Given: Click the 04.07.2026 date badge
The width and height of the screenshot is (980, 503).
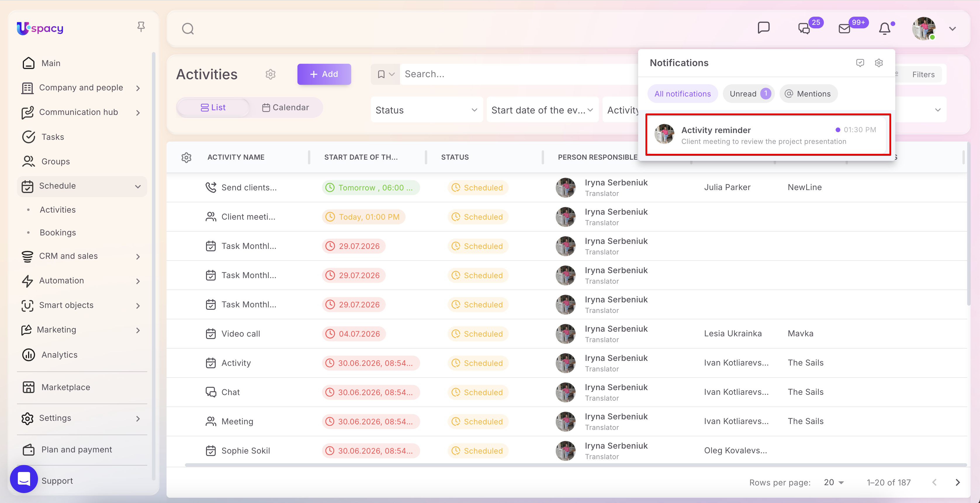Looking at the screenshot, I should coord(354,334).
